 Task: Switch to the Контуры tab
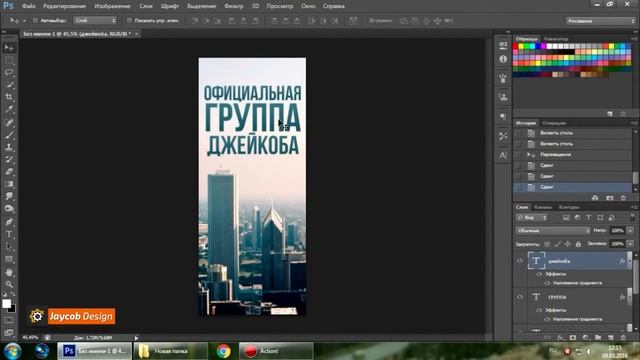coord(569,207)
